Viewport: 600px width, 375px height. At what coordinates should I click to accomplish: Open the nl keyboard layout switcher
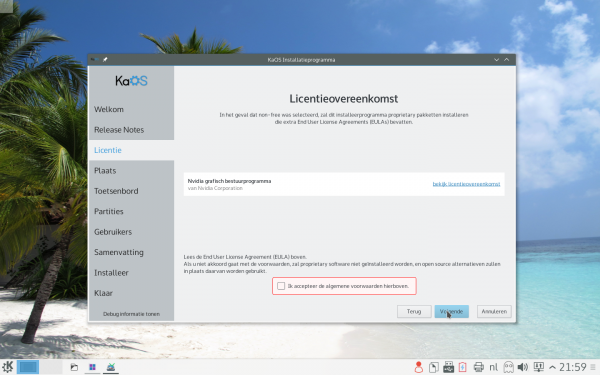tap(494, 367)
